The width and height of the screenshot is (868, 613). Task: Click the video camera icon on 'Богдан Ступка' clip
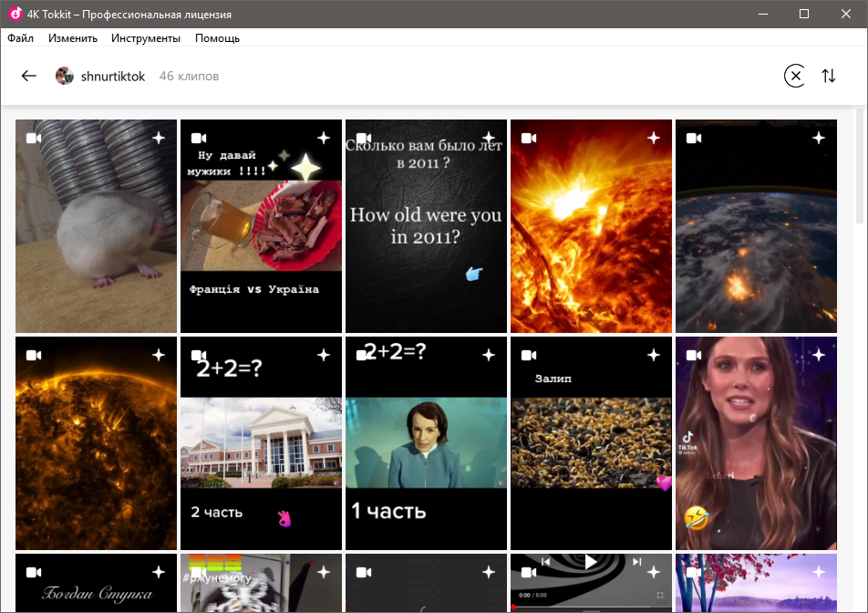(x=34, y=572)
